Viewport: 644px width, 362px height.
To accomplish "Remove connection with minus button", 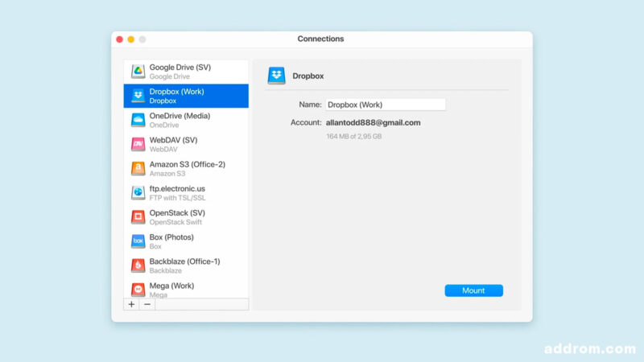I will pos(147,304).
